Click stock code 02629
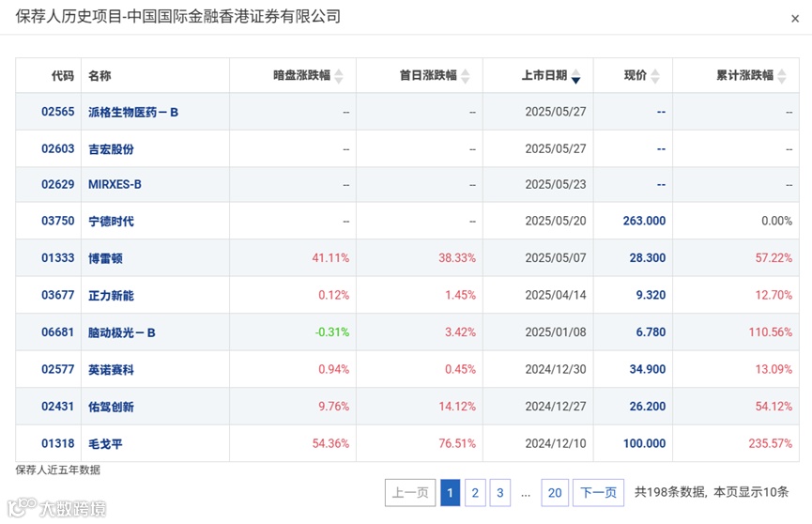This screenshot has height=524, width=812. (x=58, y=184)
